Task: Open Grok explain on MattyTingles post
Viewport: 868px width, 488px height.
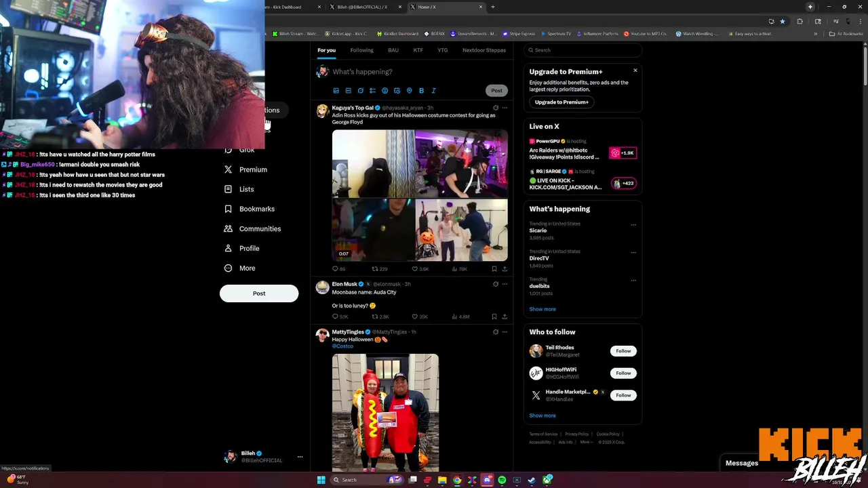Action: coord(495,332)
